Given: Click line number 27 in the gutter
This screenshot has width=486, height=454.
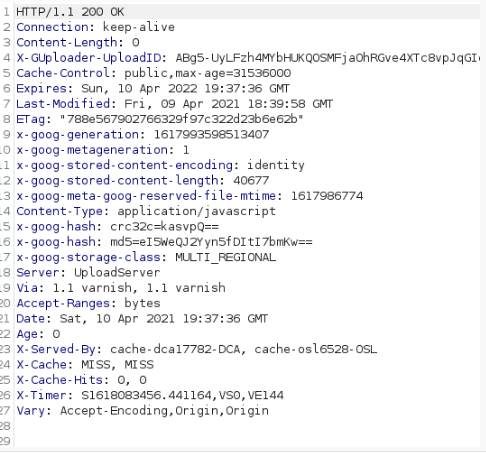Looking at the screenshot, I should coord(6,411).
